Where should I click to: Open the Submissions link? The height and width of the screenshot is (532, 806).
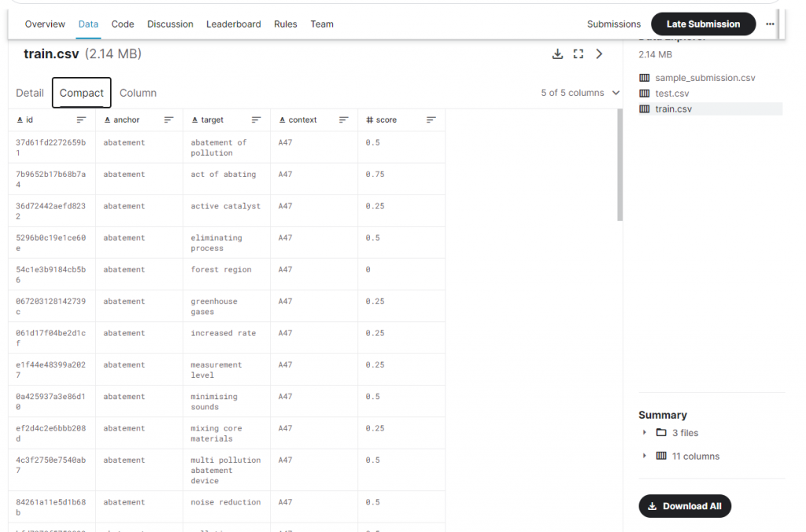[x=614, y=24]
